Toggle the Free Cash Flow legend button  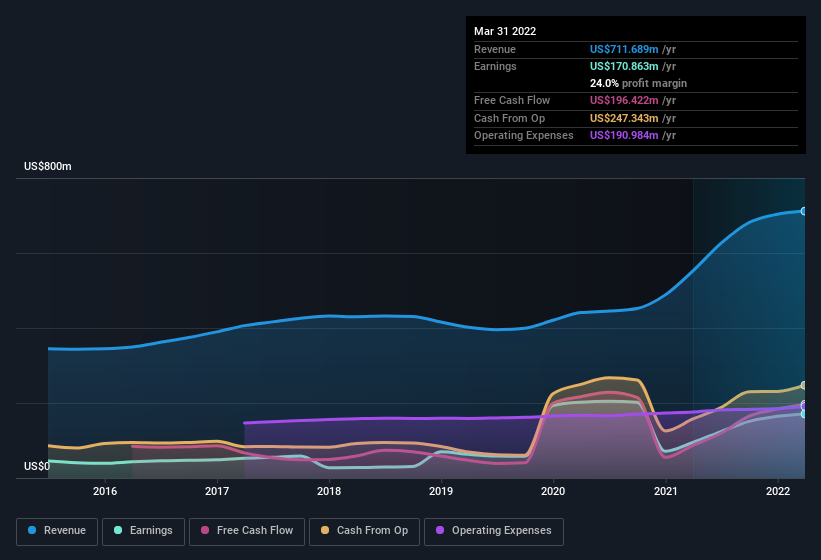(x=247, y=531)
